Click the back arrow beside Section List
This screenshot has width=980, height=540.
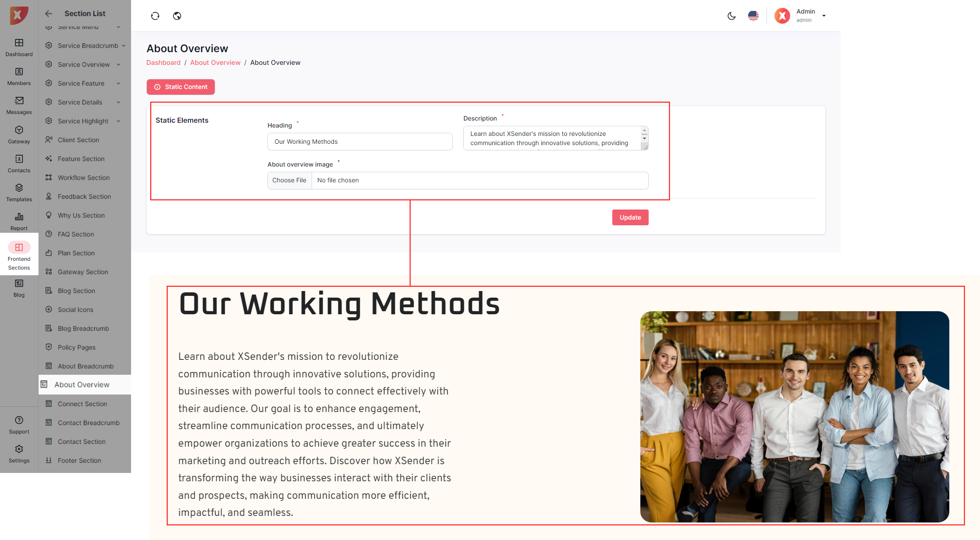pos(49,14)
